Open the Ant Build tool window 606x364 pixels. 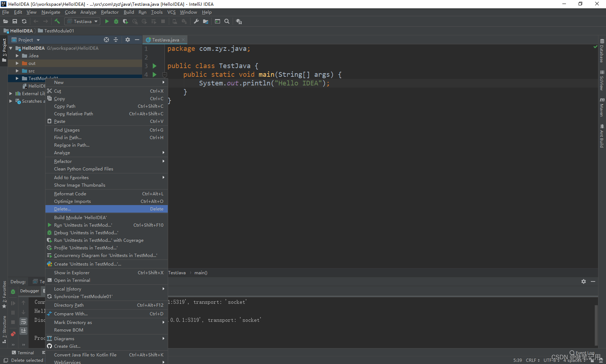(x=602, y=136)
